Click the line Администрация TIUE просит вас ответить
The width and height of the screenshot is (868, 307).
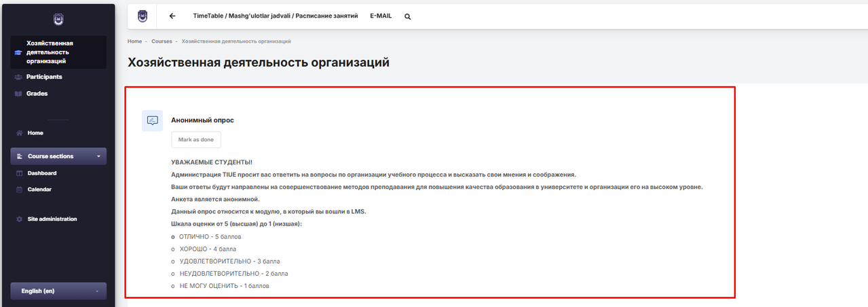374,175
